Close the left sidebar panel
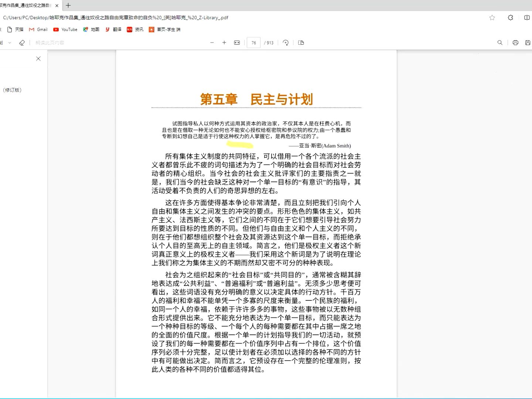This screenshot has height=399, width=532. (x=38, y=59)
